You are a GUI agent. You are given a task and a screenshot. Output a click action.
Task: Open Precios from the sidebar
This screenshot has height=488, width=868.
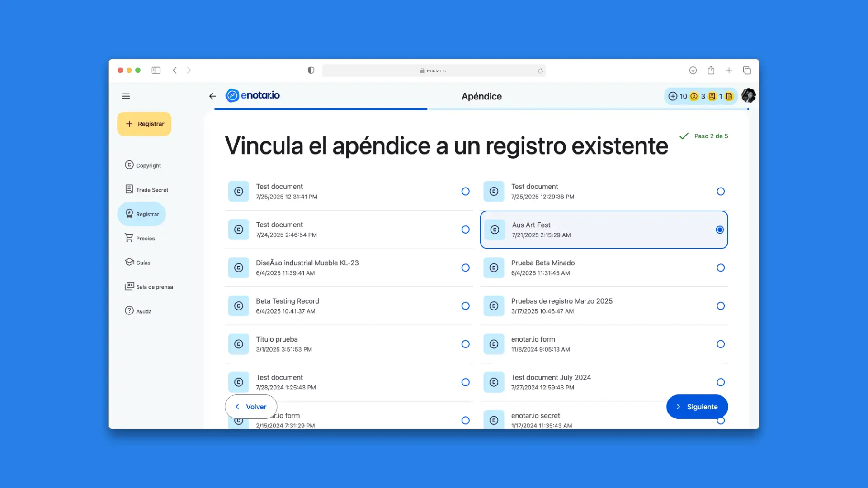click(145, 238)
